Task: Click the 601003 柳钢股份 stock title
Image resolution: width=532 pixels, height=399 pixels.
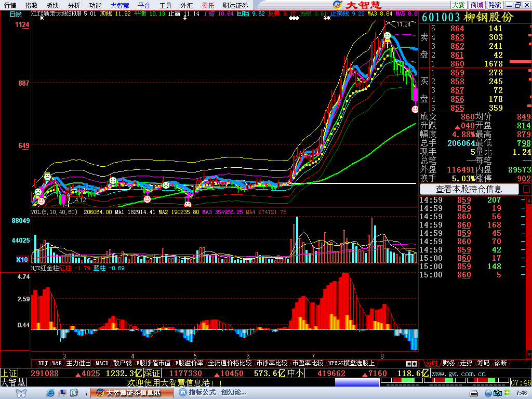Action: click(x=468, y=17)
